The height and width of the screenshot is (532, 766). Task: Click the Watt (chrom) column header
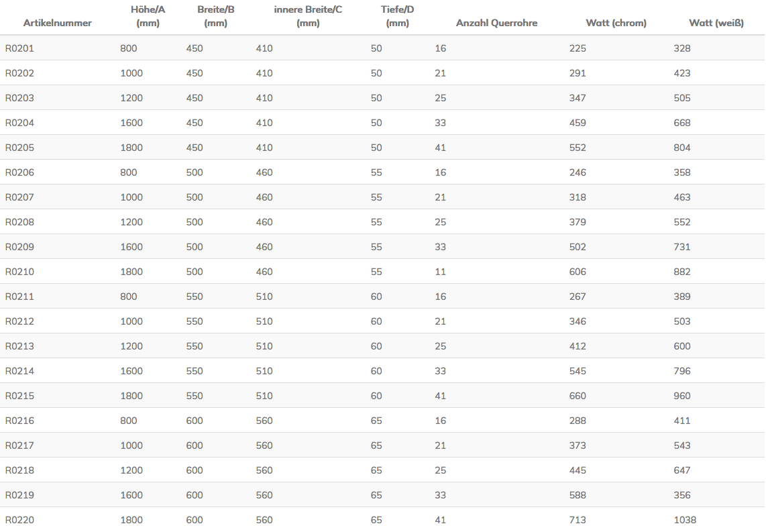tap(616, 23)
